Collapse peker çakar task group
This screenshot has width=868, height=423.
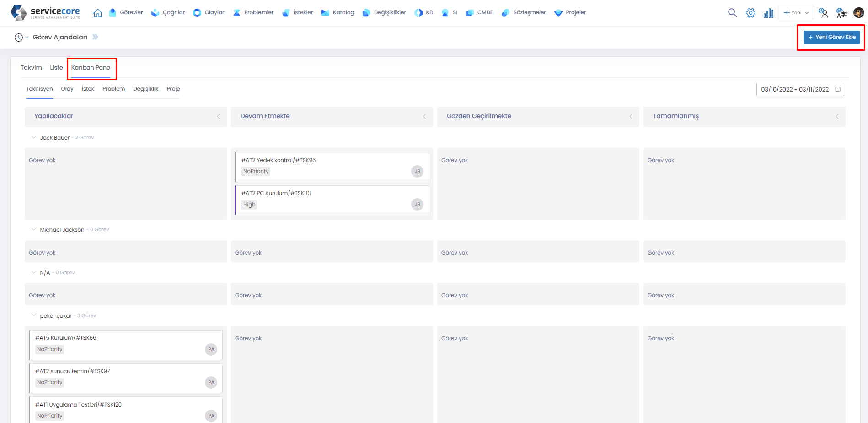pos(33,315)
